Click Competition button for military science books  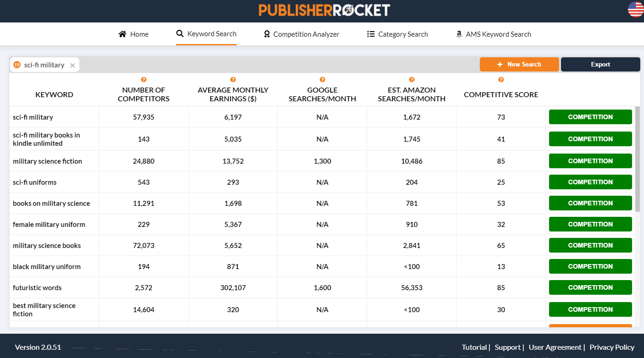[590, 245]
